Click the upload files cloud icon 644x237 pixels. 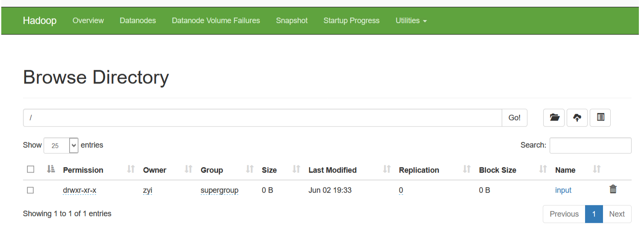(x=577, y=118)
